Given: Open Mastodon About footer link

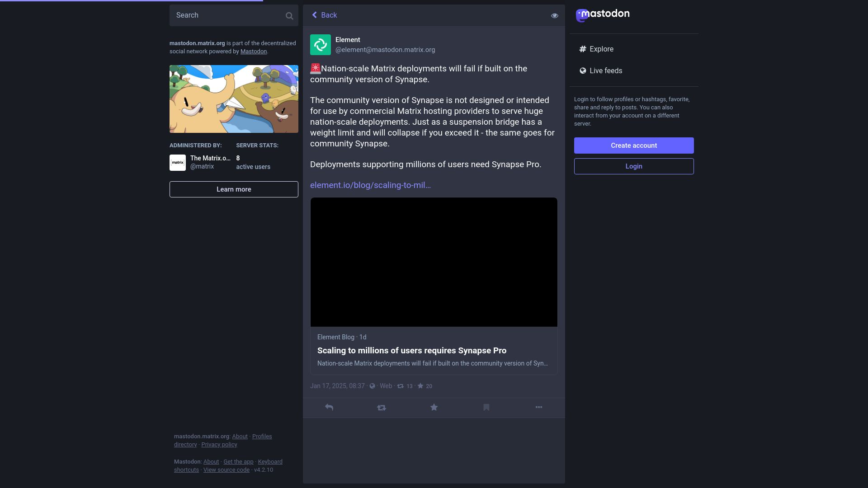Looking at the screenshot, I should (211, 462).
